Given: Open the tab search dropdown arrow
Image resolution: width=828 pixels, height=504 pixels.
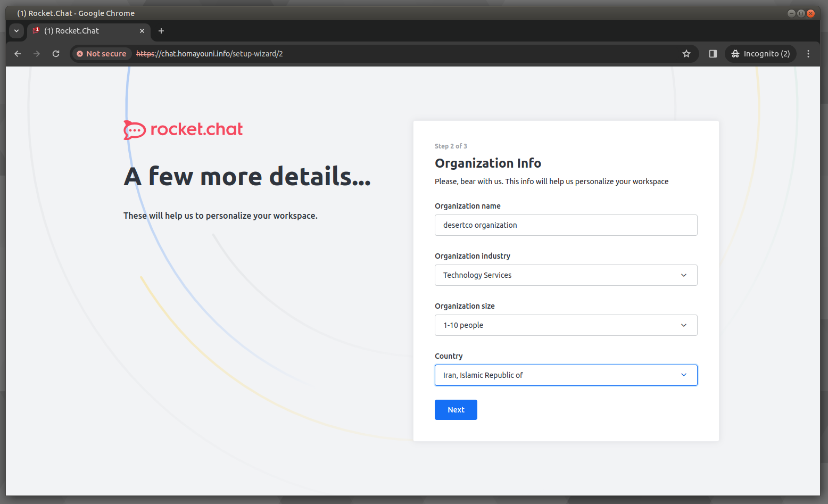Looking at the screenshot, I should point(16,31).
